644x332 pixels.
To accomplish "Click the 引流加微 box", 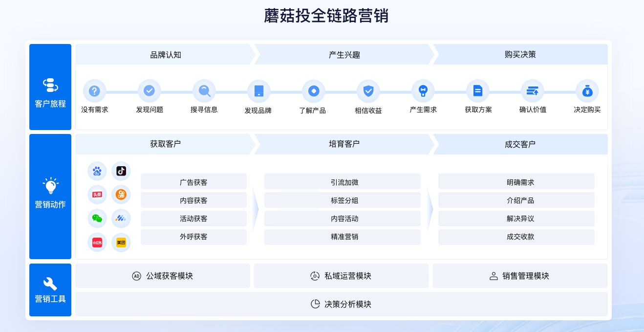I will [343, 182].
